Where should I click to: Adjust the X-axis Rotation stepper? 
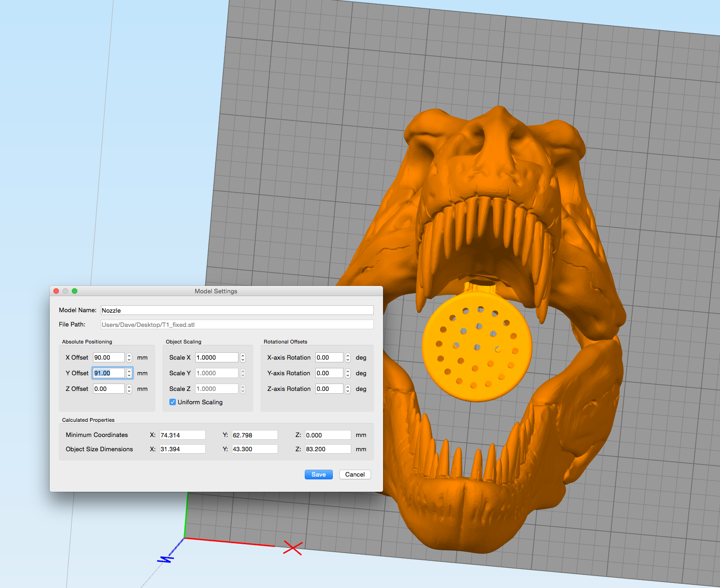pyautogui.click(x=348, y=357)
